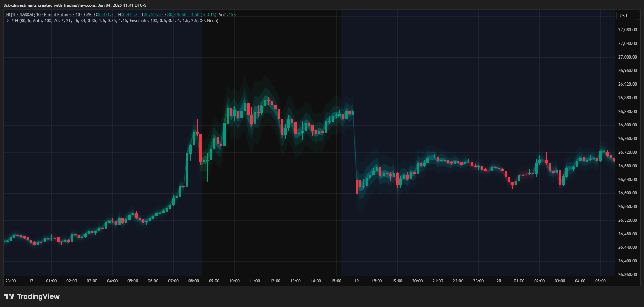Click the 26,360.00 price axis label
Image resolution: width=644 pixels, height=307 pixels.
(628, 275)
